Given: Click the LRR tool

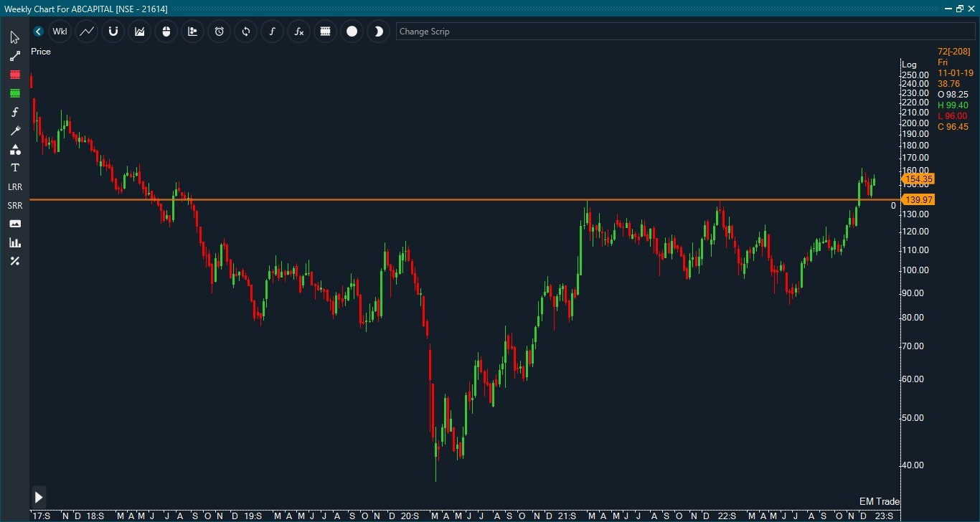Looking at the screenshot, I should (15, 186).
